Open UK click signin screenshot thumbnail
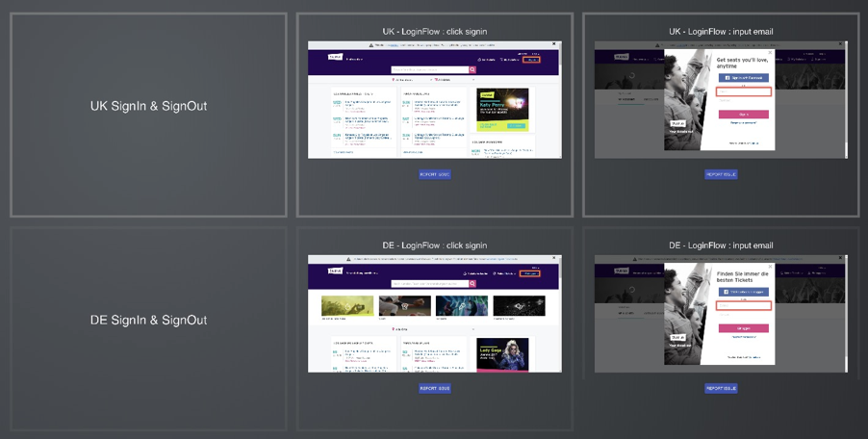The height and width of the screenshot is (439, 868). 434,99
